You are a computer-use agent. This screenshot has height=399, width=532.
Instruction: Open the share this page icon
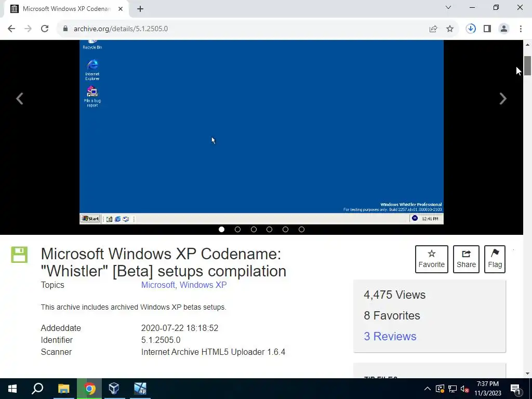click(433, 29)
